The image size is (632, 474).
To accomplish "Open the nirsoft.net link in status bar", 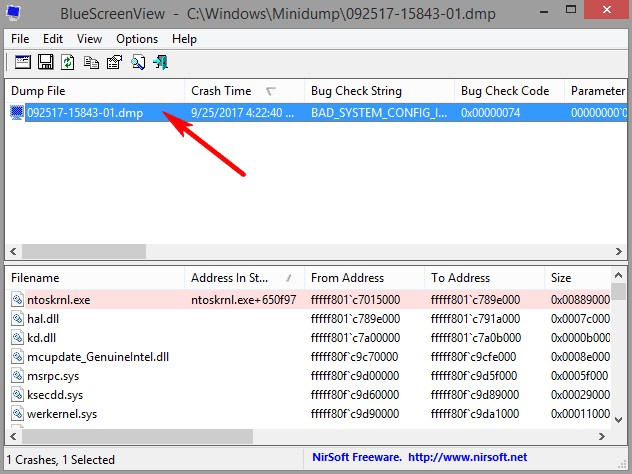I will (x=468, y=457).
